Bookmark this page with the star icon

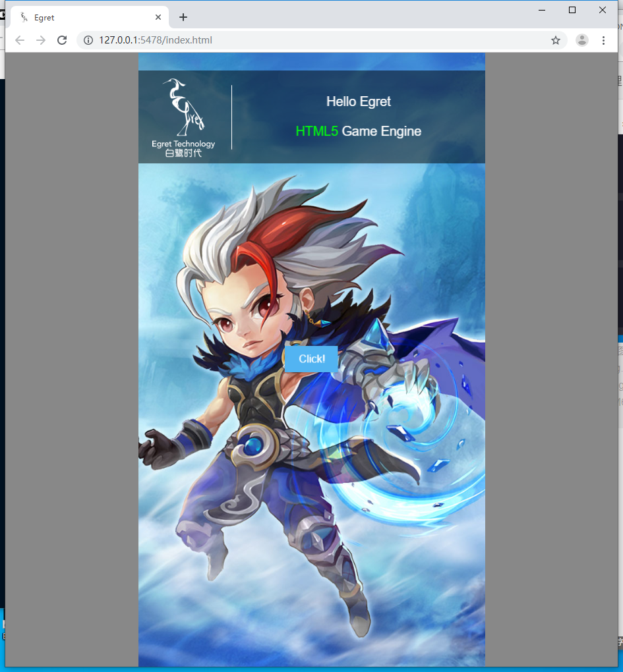[556, 40]
